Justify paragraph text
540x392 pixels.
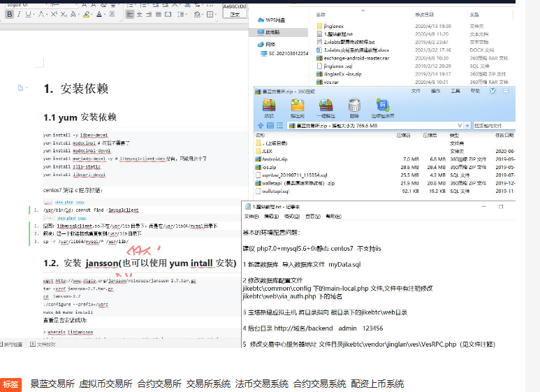[159, 14]
